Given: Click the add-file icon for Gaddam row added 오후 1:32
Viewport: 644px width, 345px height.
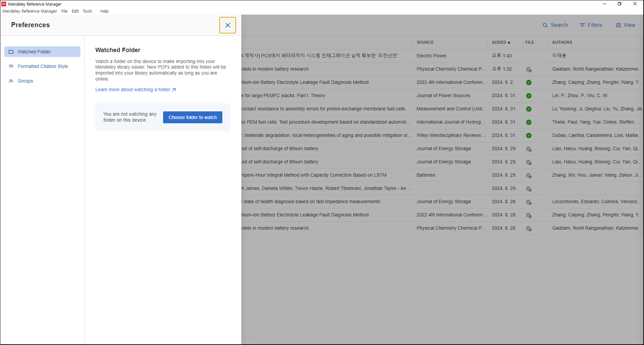Looking at the screenshot, I should 529,70.
